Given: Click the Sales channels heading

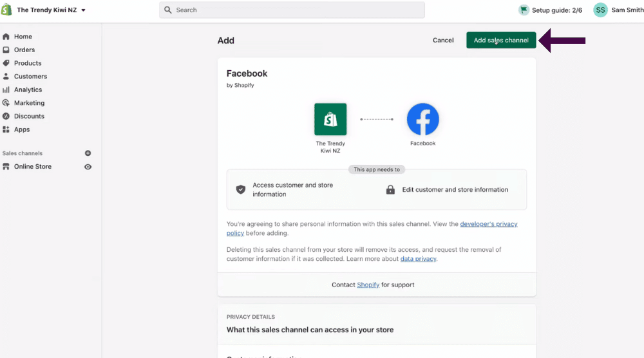Looking at the screenshot, I should coord(22,153).
